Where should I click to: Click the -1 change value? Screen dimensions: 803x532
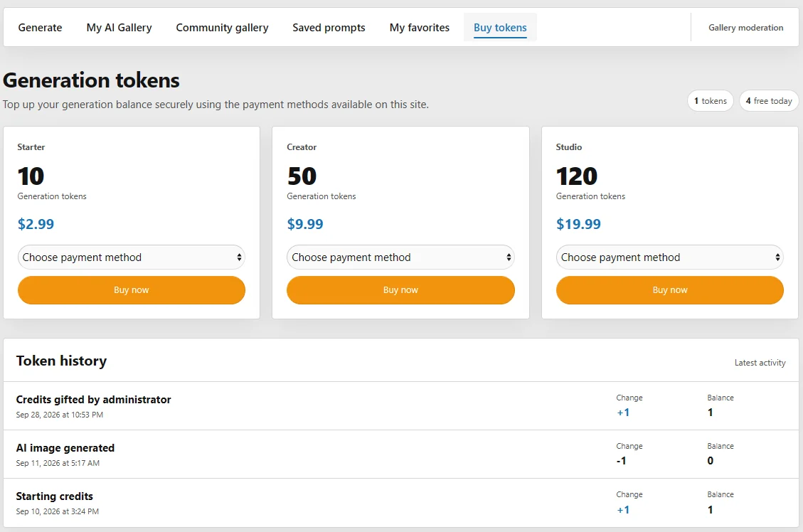pyautogui.click(x=621, y=461)
